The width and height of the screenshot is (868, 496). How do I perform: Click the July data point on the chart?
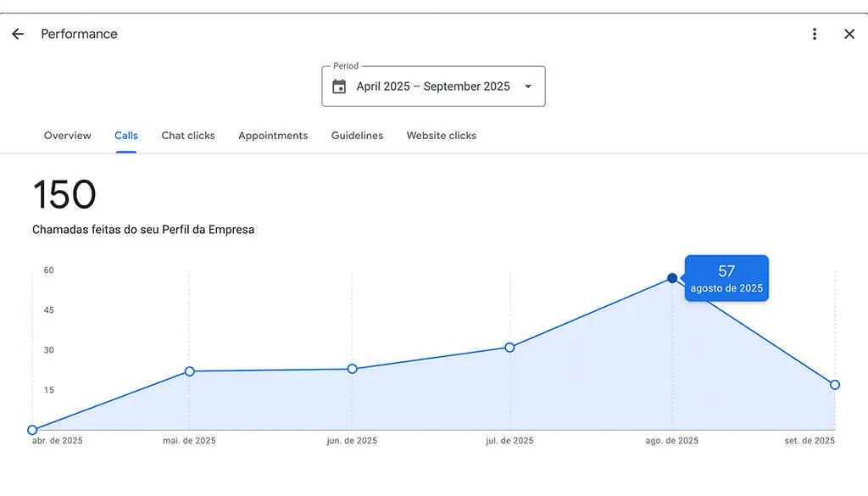coord(509,347)
